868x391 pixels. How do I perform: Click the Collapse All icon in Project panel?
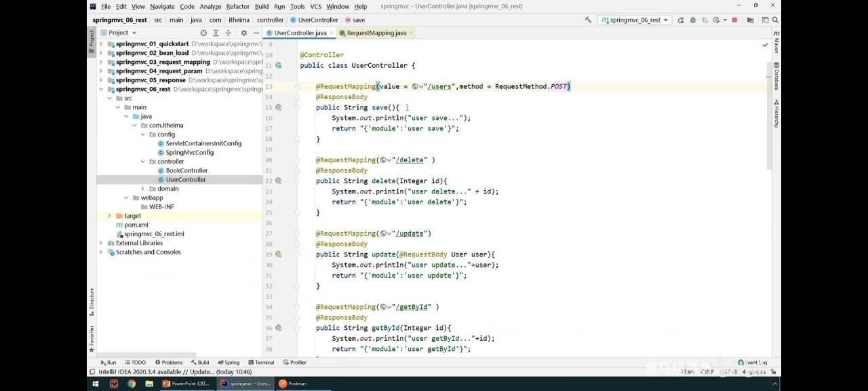(x=227, y=33)
